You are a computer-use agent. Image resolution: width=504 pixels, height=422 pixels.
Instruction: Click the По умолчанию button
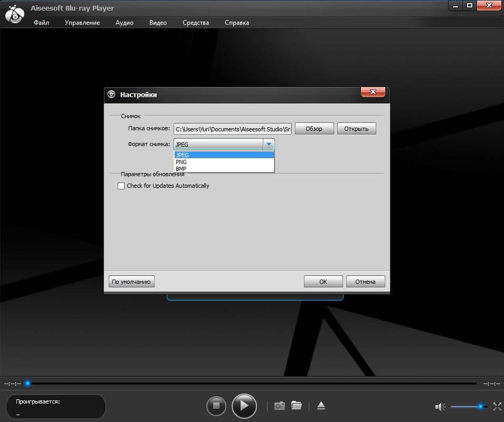131,282
